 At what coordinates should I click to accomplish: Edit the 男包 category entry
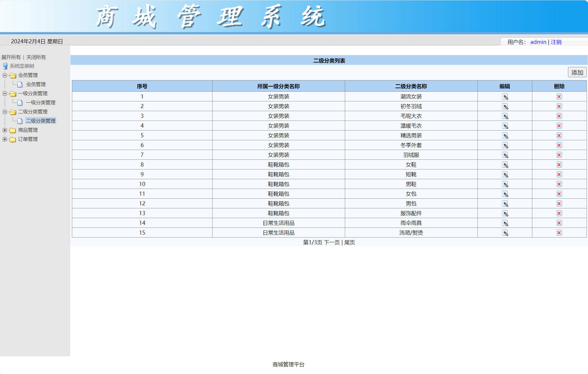(x=505, y=203)
